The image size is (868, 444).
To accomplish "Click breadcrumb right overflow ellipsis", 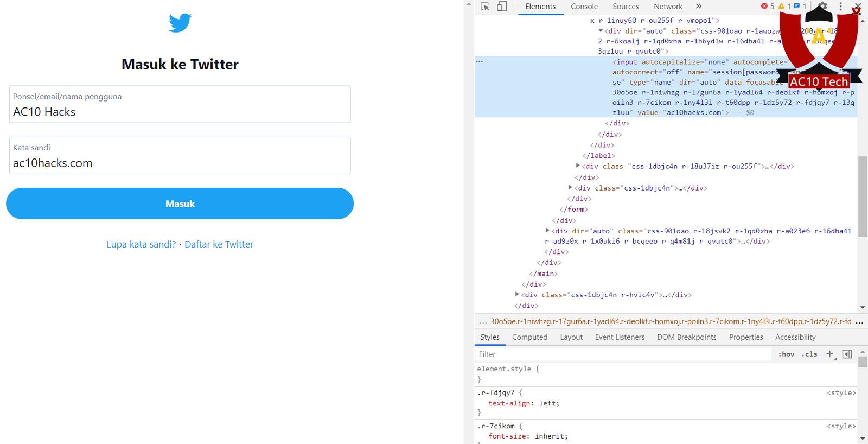I will click(x=859, y=322).
